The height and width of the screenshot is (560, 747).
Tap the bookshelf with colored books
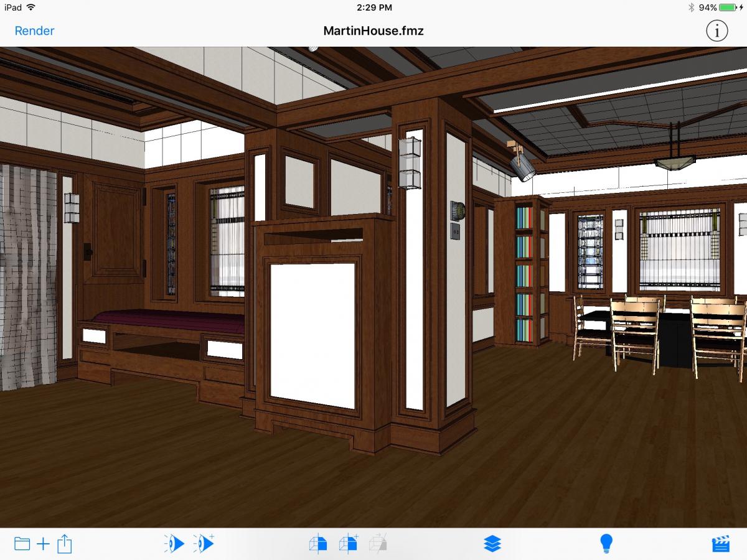(x=524, y=273)
